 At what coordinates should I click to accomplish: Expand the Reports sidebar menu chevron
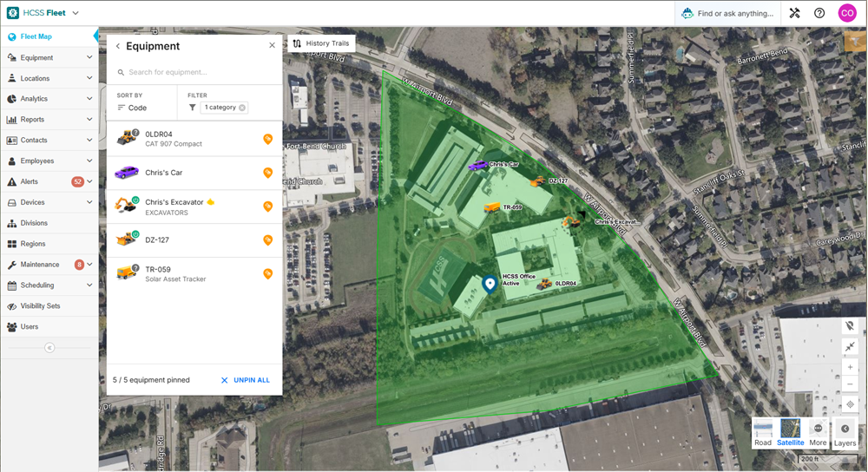coord(89,119)
